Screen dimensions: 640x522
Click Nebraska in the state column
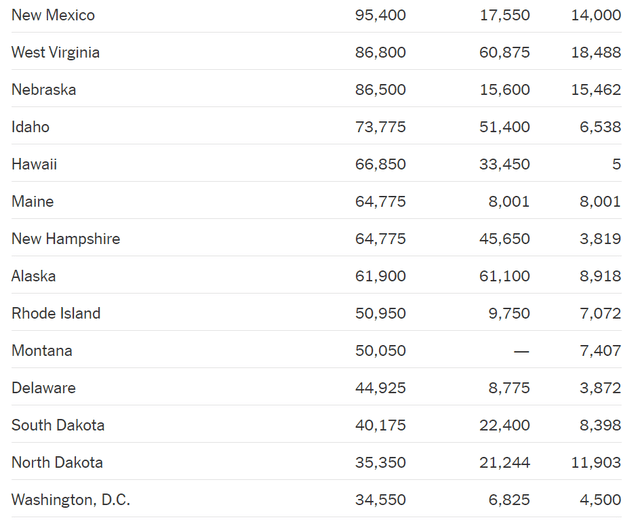(43, 89)
